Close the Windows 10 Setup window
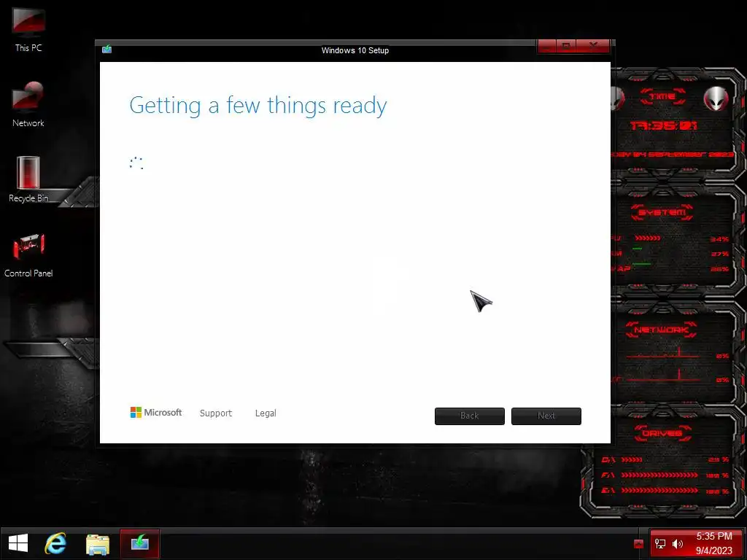The width and height of the screenshot is (747, 560). [593, 46]
